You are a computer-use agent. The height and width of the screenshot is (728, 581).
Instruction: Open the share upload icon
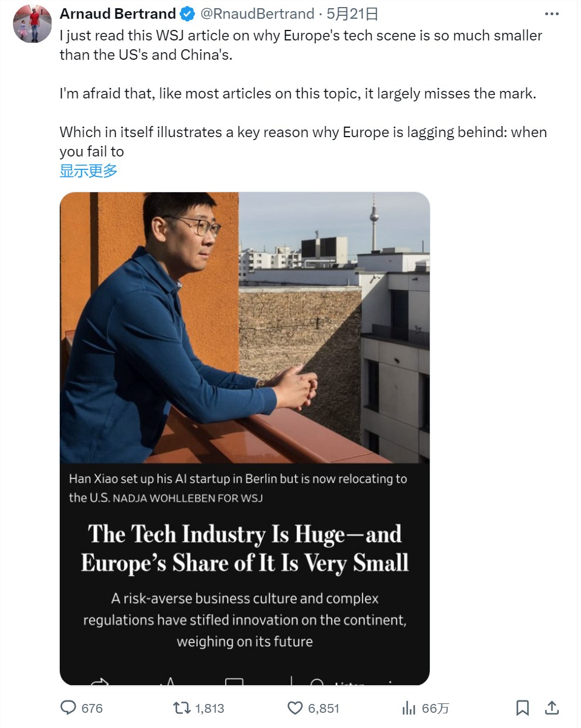click(552, 708)
